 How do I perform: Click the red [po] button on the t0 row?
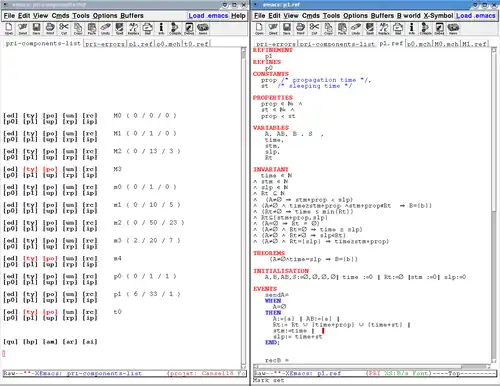(50, 312)
